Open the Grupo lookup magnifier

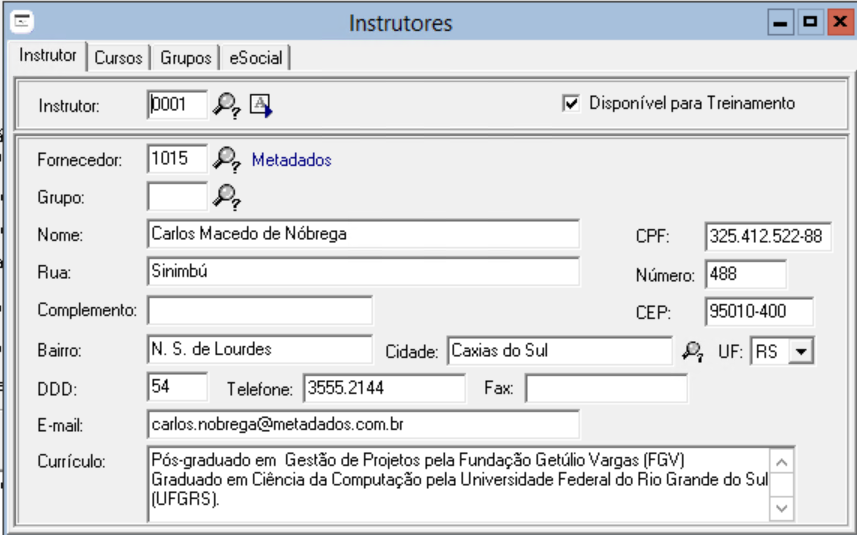(x=228, y=196)
